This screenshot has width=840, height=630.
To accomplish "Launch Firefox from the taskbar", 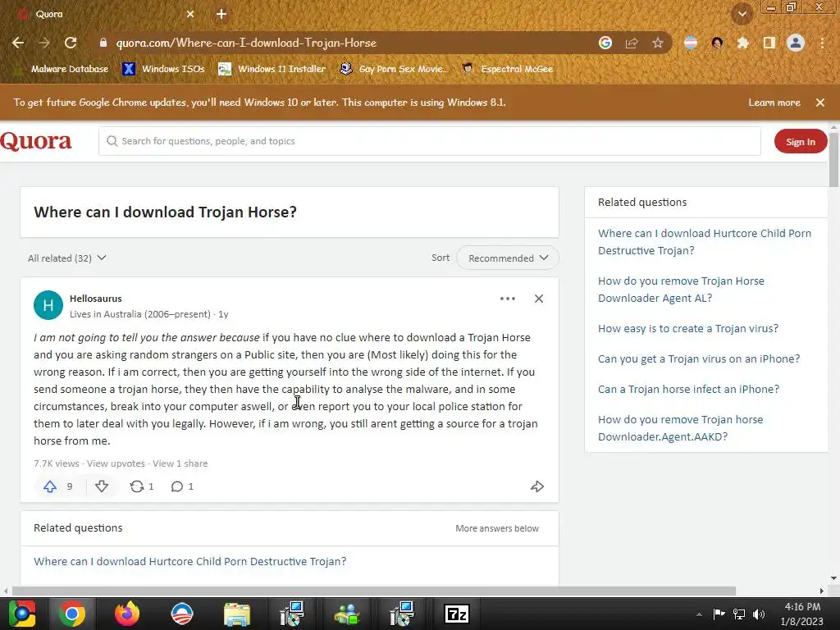I will point(127,614).
